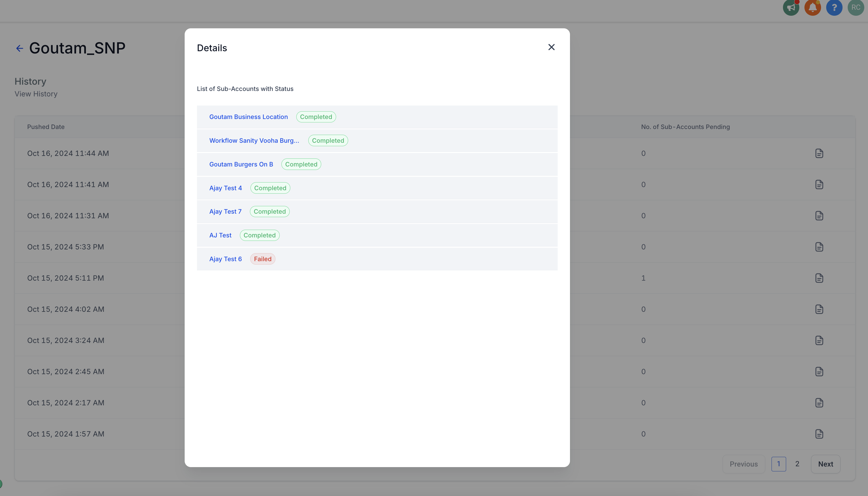Screen dimensions: 868x496
Task: Close the Details dialog
Action: [x=551, y=47]
